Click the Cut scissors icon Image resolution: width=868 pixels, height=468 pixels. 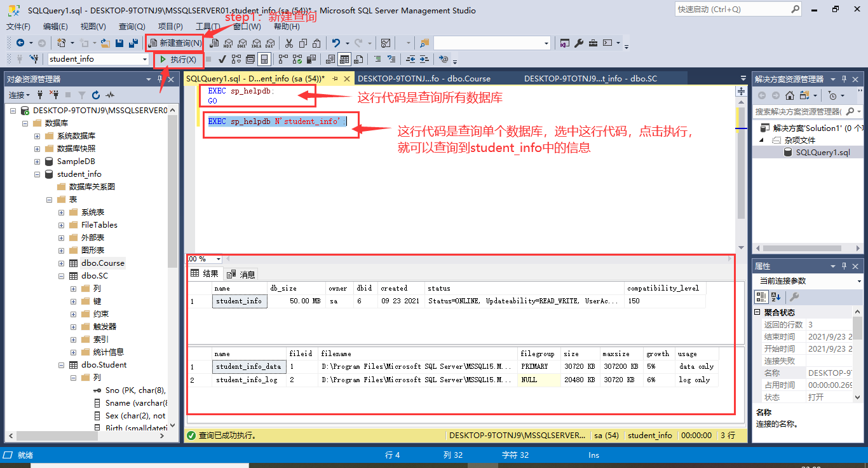tap(289, 43)
